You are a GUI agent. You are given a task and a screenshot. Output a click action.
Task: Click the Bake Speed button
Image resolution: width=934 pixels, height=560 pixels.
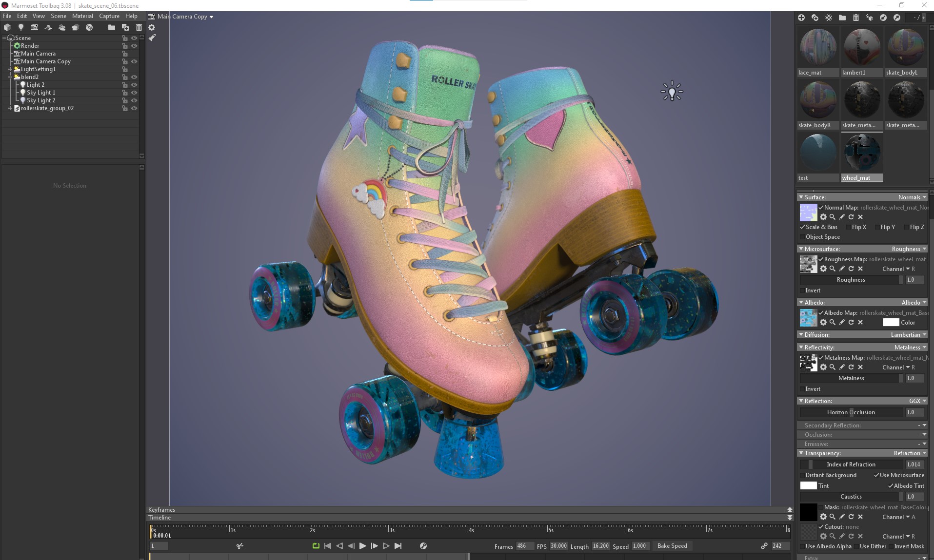[x=672, y=546]
